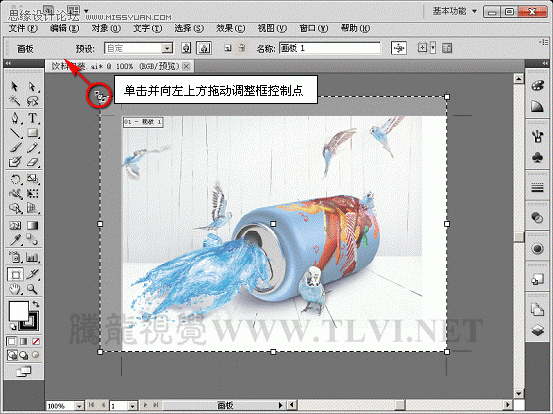
Task: Open the 对象(O) menu
Action: 106,28
